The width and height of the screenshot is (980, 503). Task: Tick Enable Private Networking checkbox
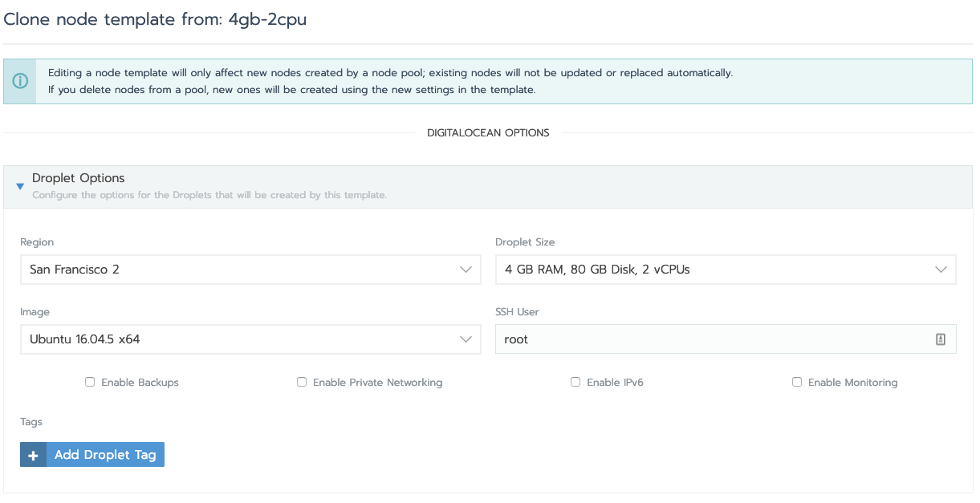coord(302,383)
